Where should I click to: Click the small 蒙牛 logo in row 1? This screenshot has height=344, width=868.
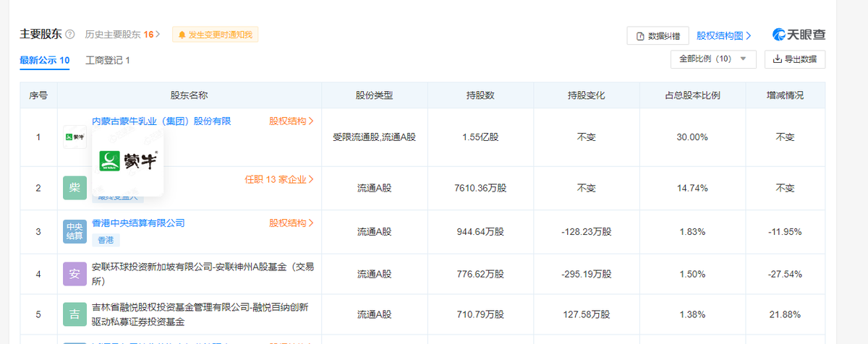coord(75,137)
